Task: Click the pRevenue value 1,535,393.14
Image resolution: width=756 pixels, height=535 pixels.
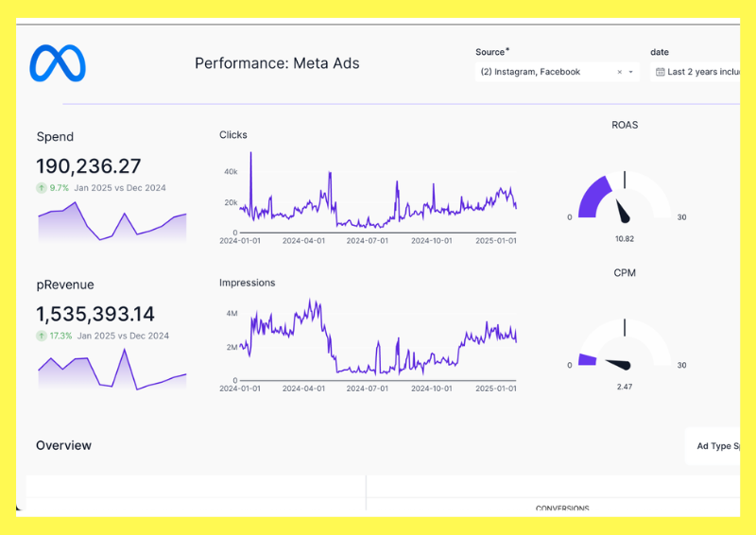Action: [95, 314]
